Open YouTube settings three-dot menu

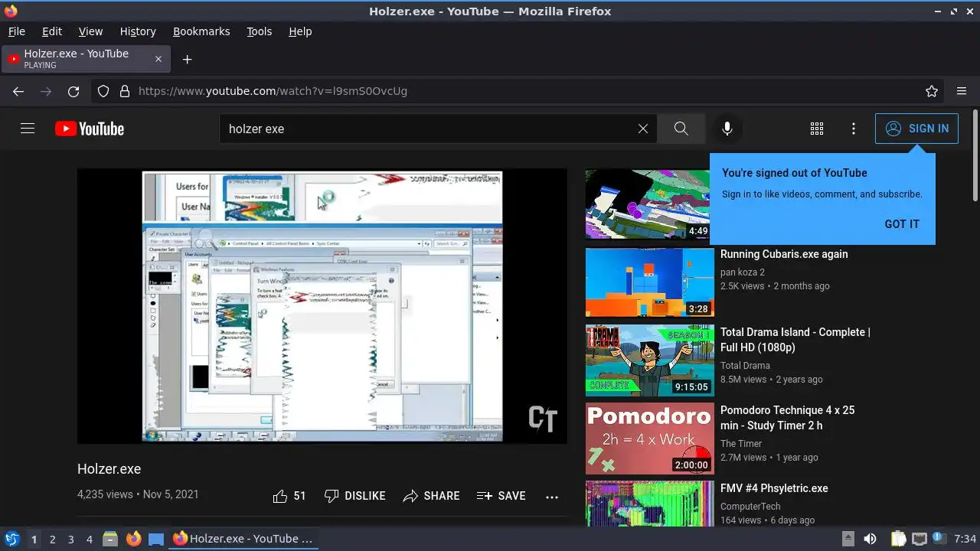(x=854, y=129)
